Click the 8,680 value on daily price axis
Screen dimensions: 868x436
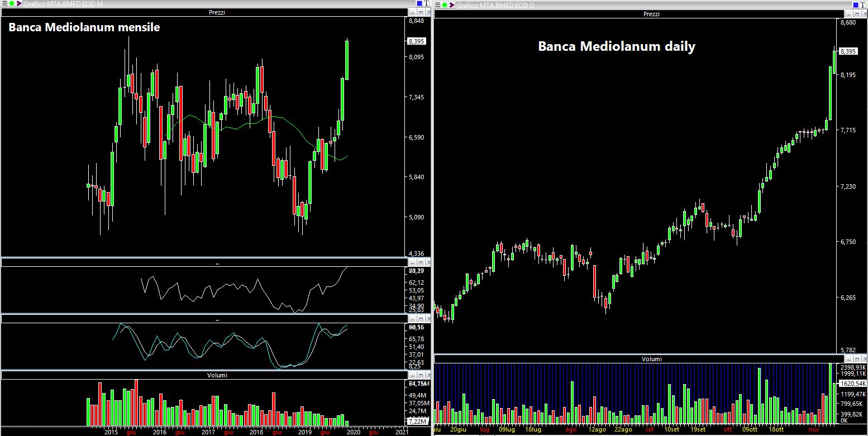[x=848, y=23]
